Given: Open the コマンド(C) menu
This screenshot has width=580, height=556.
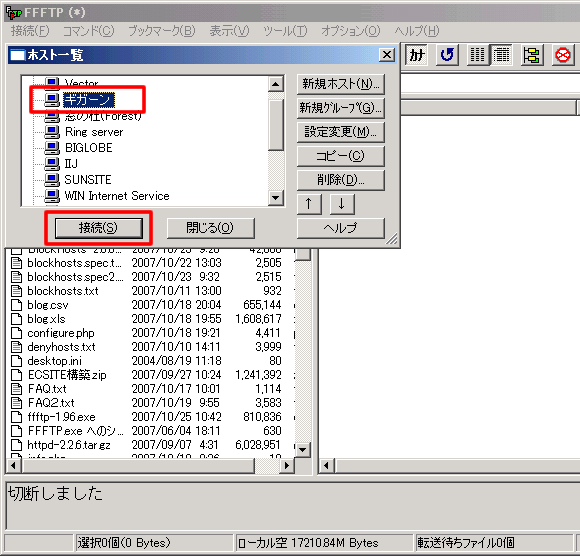Looking at the screenshot, I should (x=88, y=31).
